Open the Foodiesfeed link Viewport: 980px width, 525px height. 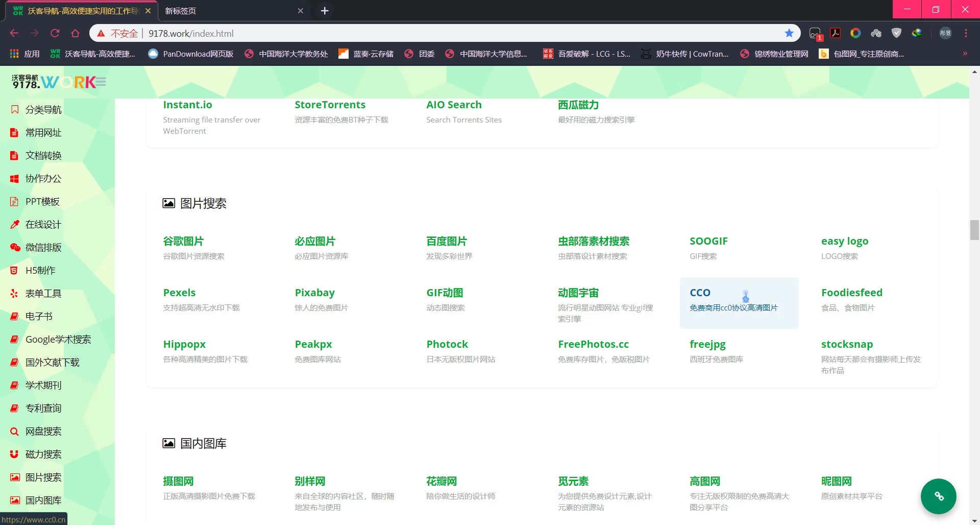tap(851, 293)
